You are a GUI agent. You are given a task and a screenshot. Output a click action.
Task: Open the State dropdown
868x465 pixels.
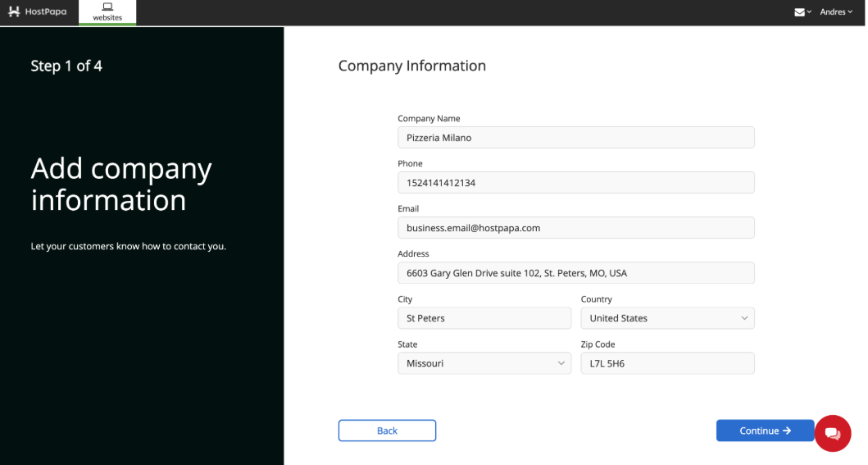(484, 363)
